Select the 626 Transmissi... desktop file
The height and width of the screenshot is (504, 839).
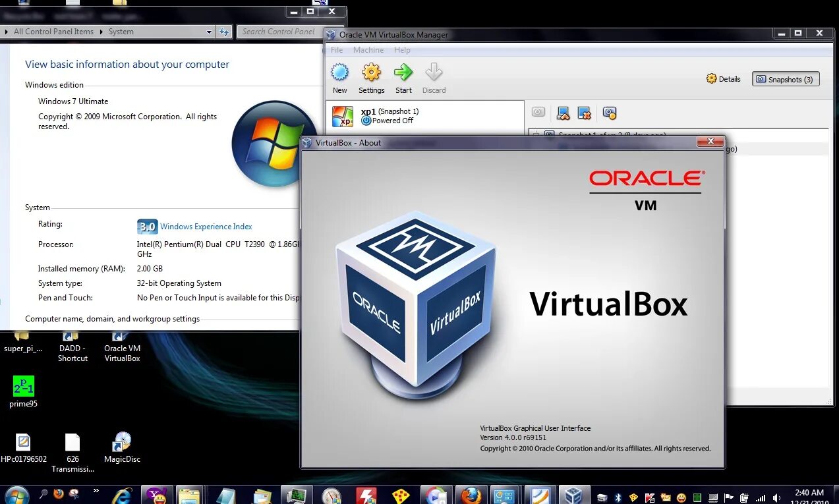pos(72,453)
